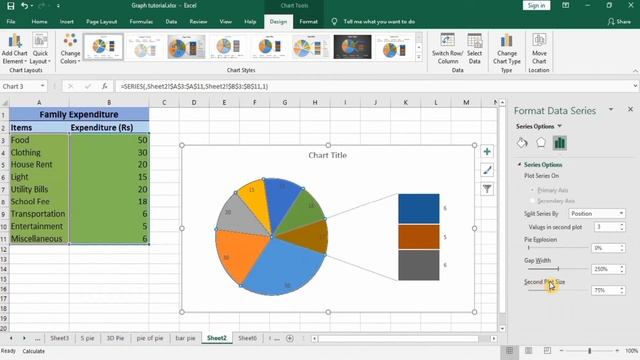This screenshot has height=360, width=640.
Task: Click the Chart Elements plus button
Action: [x=487, y=152]
